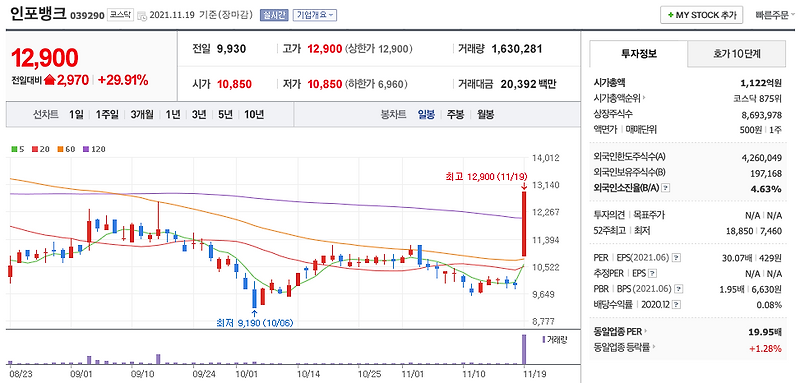Click the calendar icon beside the 2021.11.19 date
Viewport: 800px width, 383px height.
[x=142, y=16]
